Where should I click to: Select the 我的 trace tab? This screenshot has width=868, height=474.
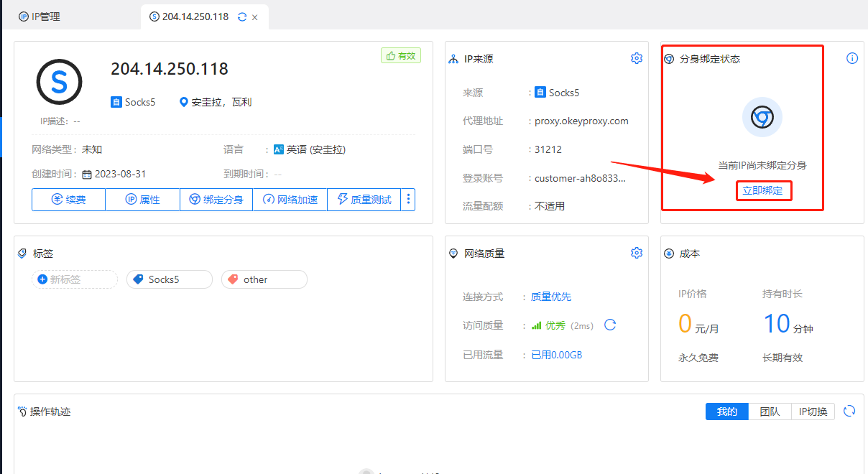pyautogui.click(x=726, y=412)
